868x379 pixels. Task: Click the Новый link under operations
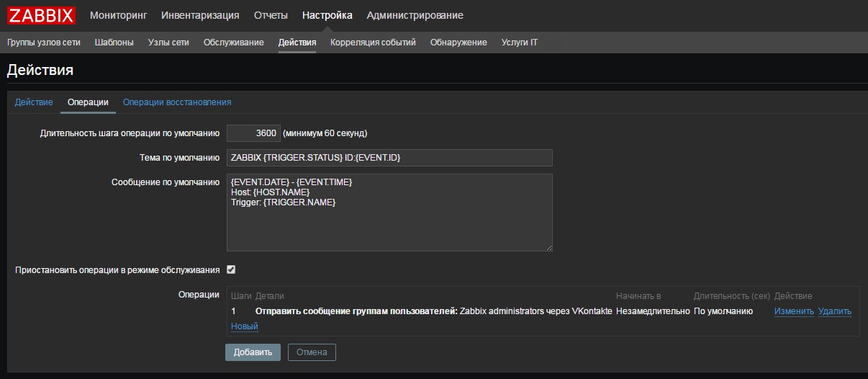(245, 326)
